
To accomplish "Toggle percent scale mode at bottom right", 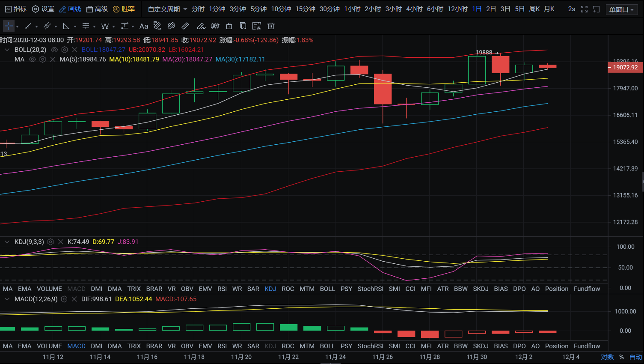I will 621,357.
